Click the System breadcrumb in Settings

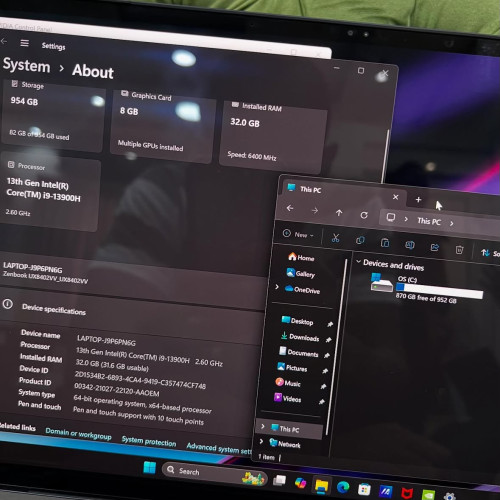point(27,65)
